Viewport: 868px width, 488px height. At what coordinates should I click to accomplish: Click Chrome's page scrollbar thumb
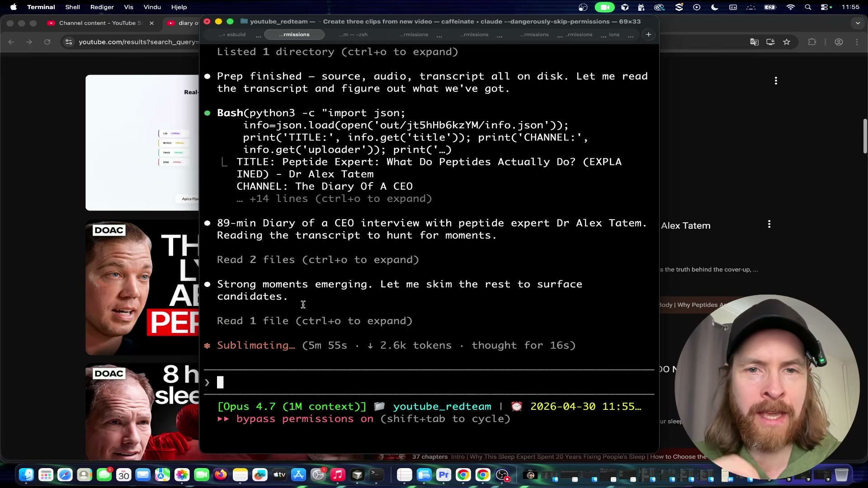tap(865, 136)
